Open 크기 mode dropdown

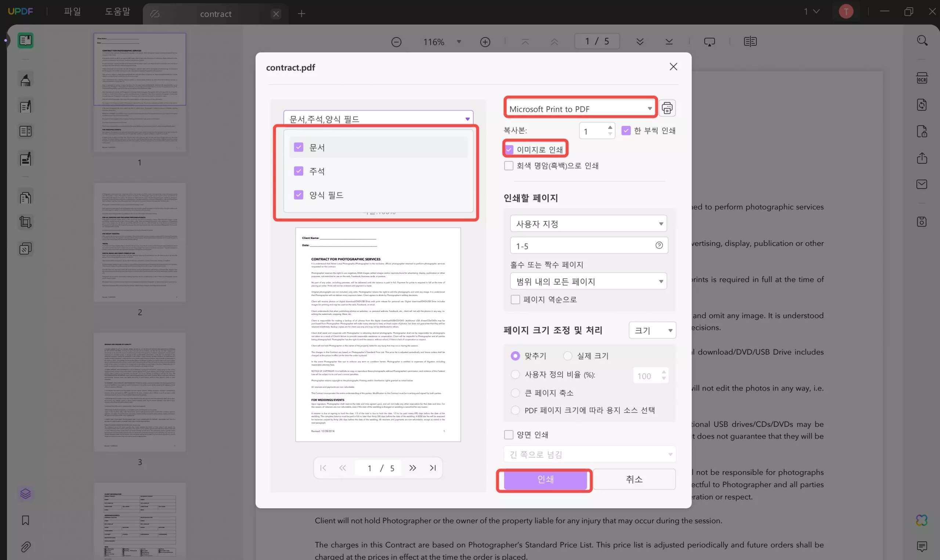[x=652, y=331]
